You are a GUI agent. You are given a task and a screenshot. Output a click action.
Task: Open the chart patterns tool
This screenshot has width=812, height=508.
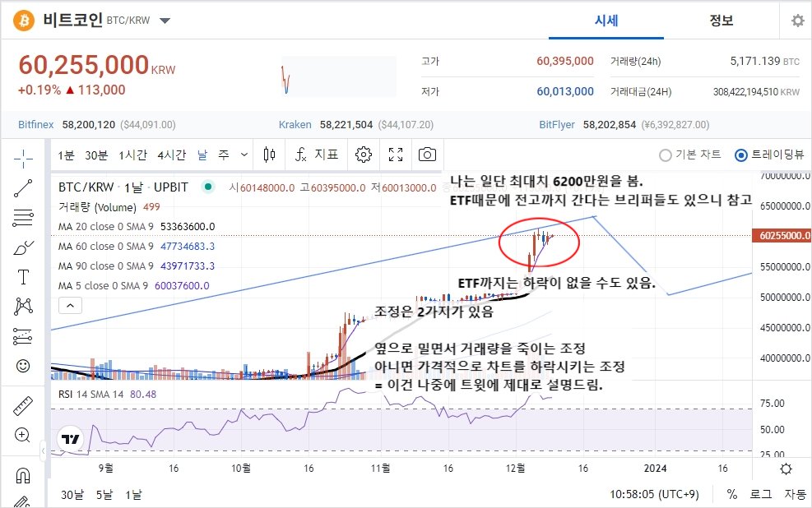pyautogui.click(x=23, y=307)
